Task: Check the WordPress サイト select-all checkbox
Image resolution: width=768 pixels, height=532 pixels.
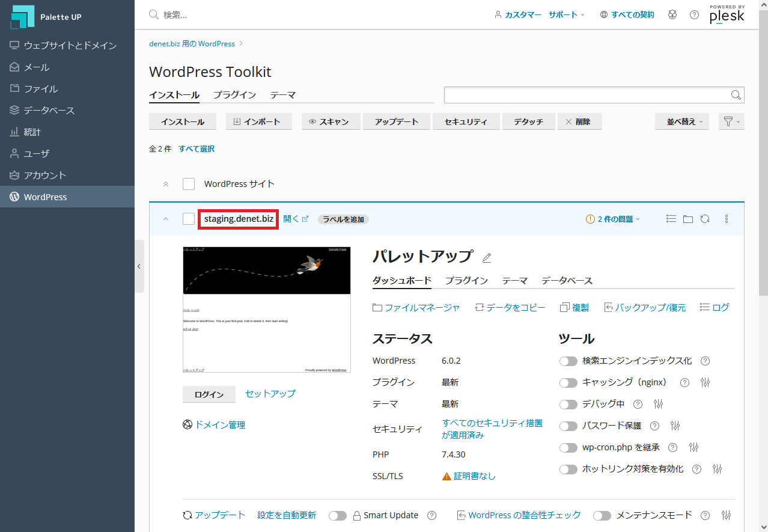Action: 189,184
